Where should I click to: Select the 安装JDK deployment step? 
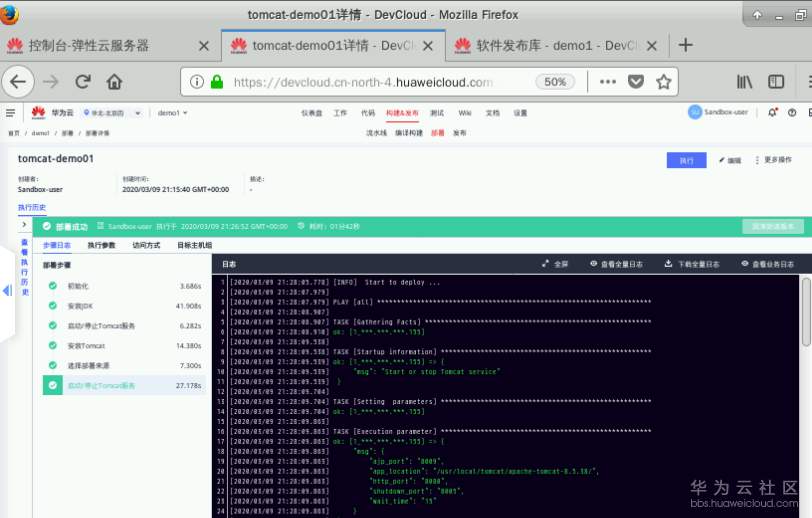click(124, 306)
